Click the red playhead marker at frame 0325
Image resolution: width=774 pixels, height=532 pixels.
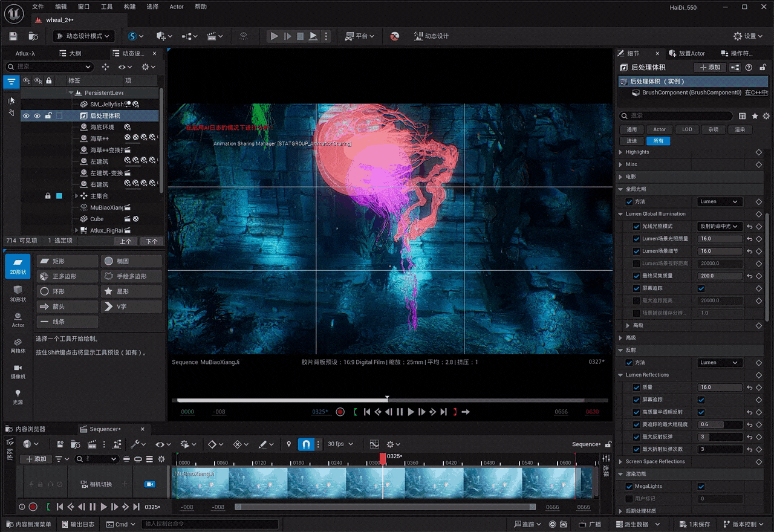coord(383,458)
